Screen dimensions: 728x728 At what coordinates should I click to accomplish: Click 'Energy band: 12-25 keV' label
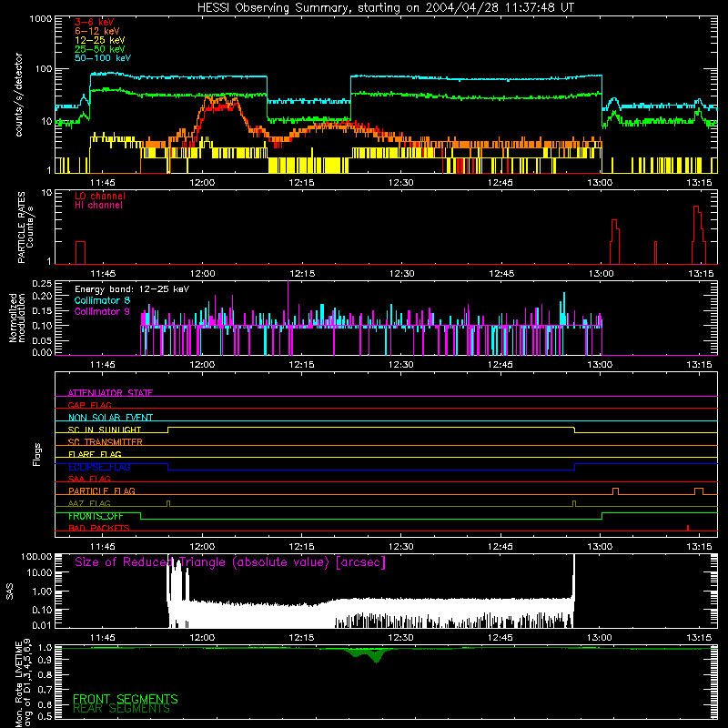(x=132, y=289)
